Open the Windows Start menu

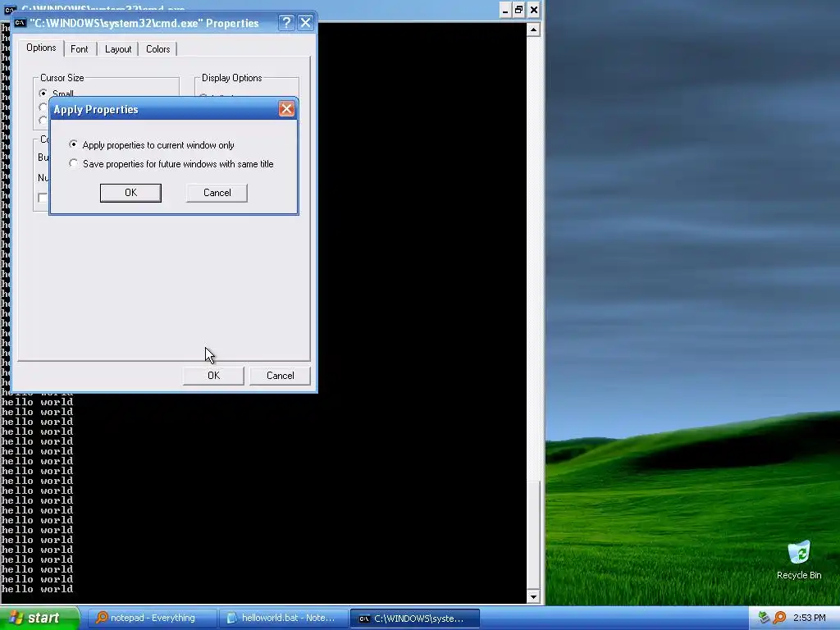click(x=39, y=618)
